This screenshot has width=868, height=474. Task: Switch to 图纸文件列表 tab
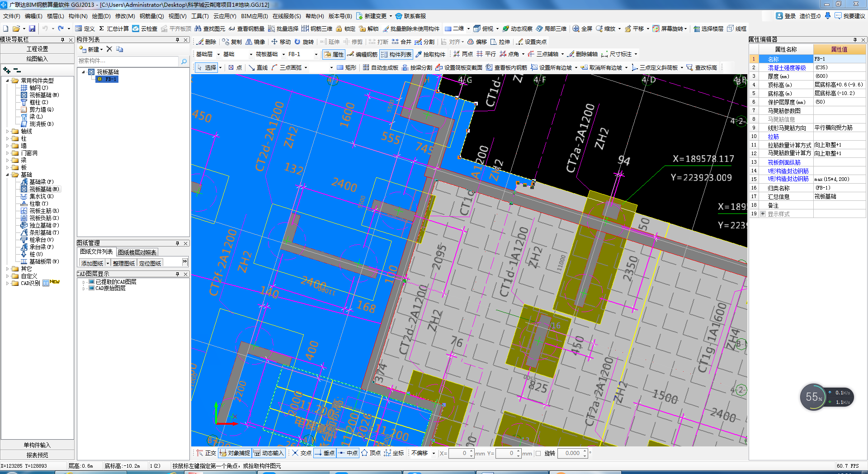pos(96,252)
